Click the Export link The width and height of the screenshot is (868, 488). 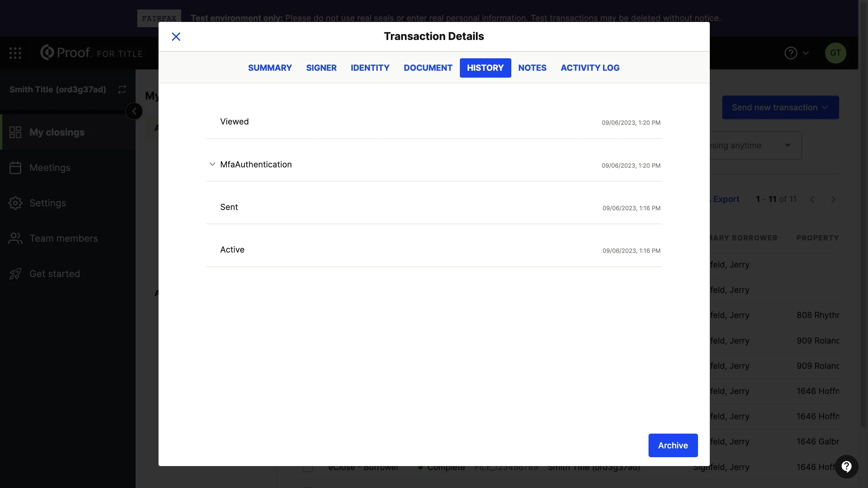726,199
